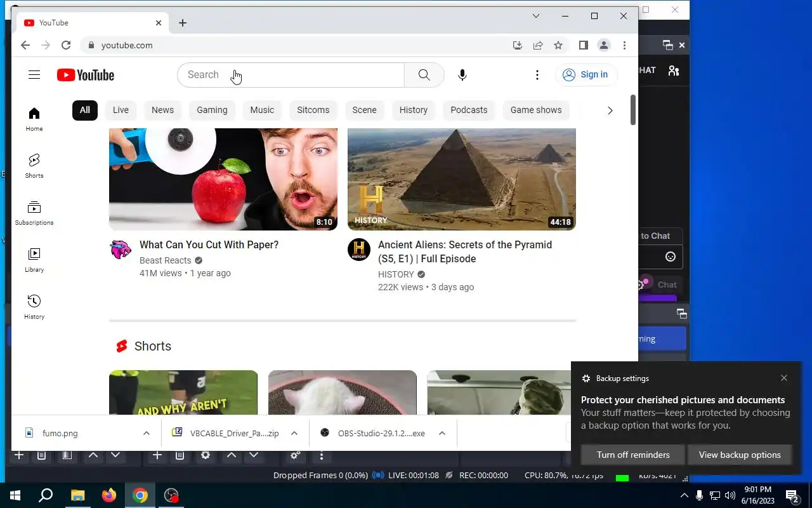
Task: Select the Podcasts category chip
Action: 469,110
